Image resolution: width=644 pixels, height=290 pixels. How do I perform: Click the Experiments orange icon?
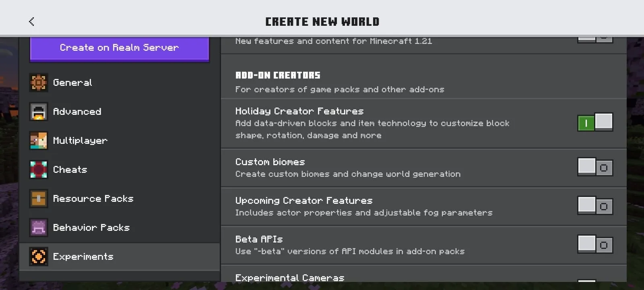(x=39, y=257)
